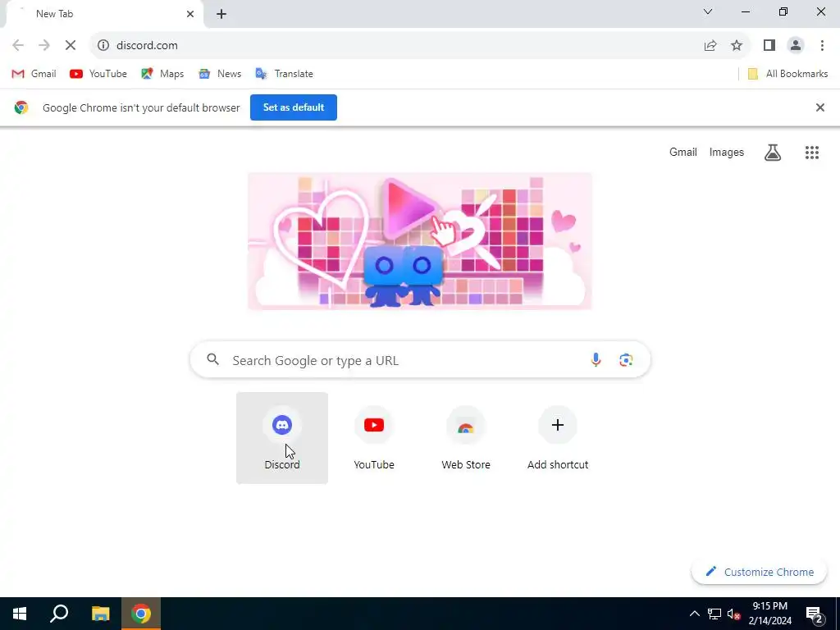Open the profile avatar menu
The height and width of the screenshot is (630, 840).
[x=796, y=46]
